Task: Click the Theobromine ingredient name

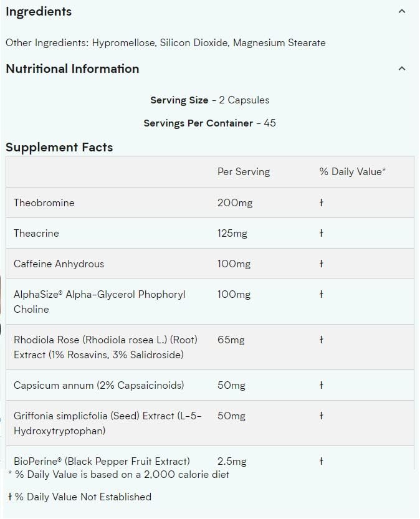Action: point(44,202)
